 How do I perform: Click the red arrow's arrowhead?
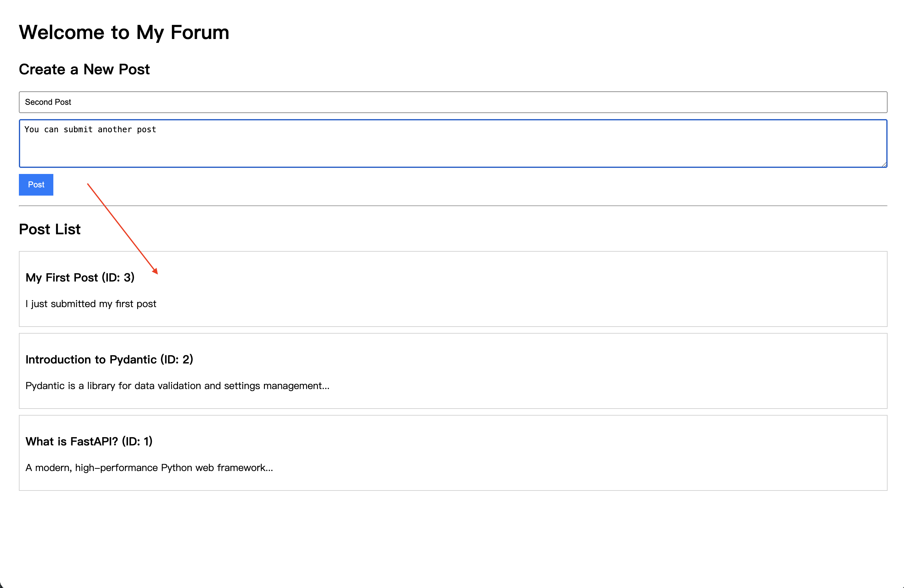155,271
